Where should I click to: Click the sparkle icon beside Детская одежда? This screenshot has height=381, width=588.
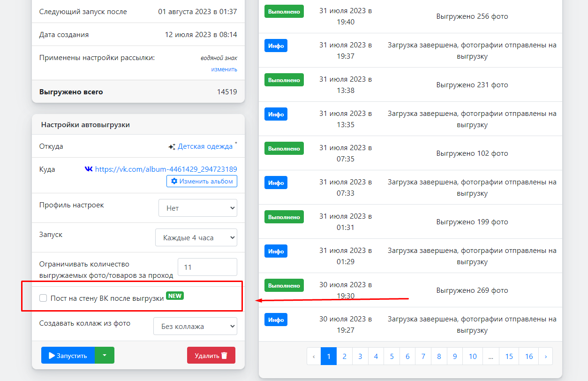coord(172,147)
